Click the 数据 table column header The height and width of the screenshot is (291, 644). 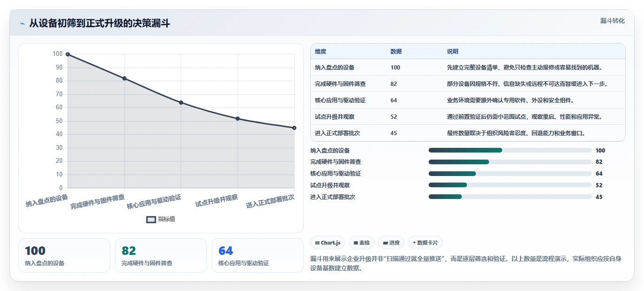396,52
